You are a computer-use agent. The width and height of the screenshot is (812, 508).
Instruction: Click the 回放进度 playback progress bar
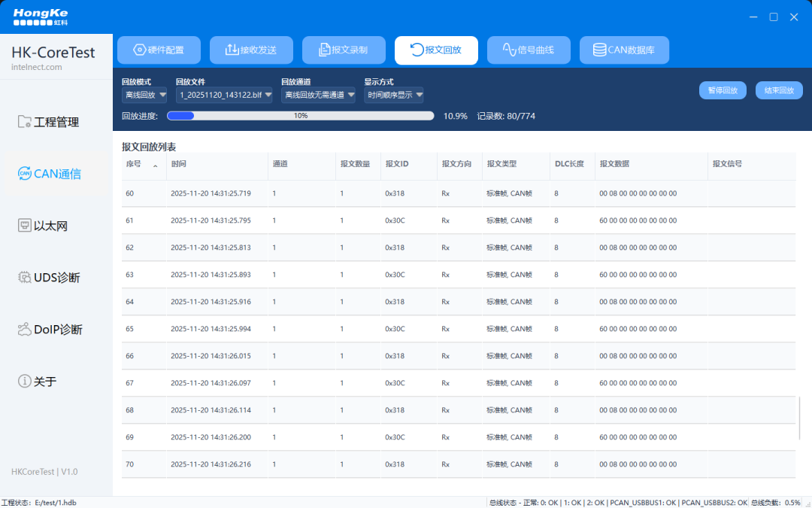point(300,116)
